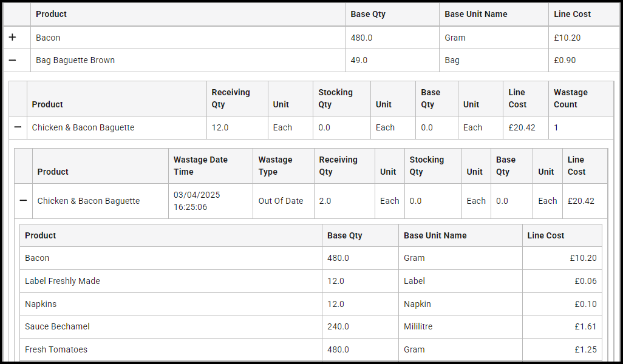This screenshot has width=623, height=364.
Task: Click the £1.61 line cost cell
Action: click(585, 326)
